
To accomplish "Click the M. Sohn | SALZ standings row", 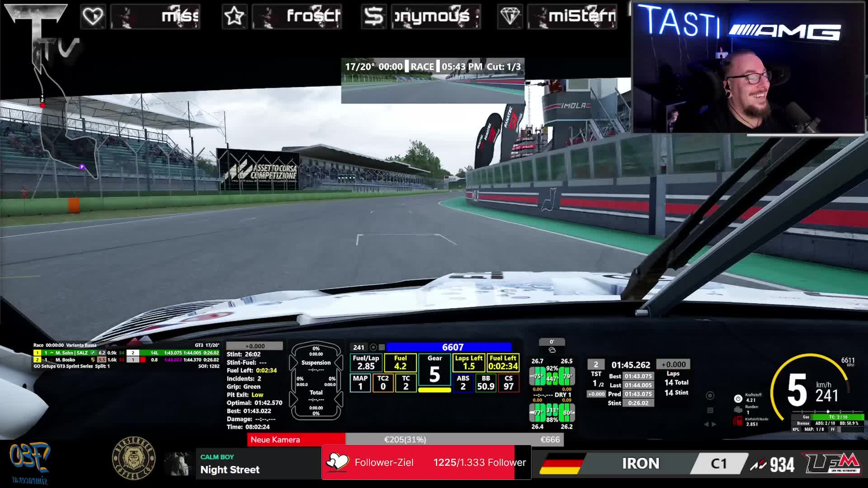I will pyautogui.click(x=127, y=353).
